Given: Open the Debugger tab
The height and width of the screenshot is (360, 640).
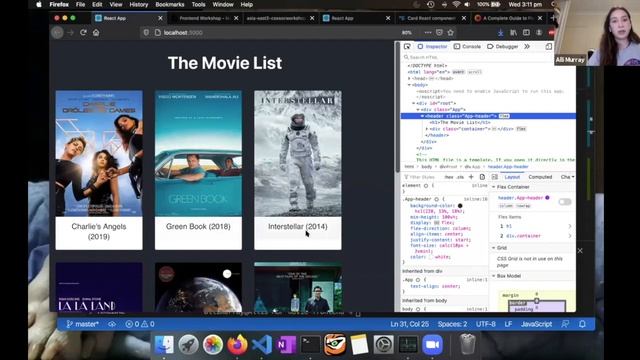Looking at the screenshot, I should click(503, 47).
